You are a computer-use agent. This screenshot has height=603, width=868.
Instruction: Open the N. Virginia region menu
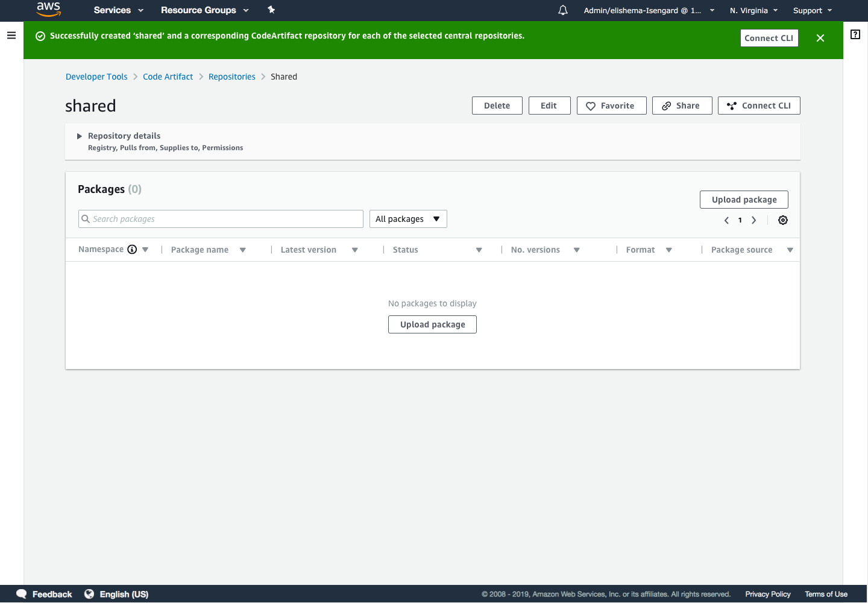tap(754, 10)
